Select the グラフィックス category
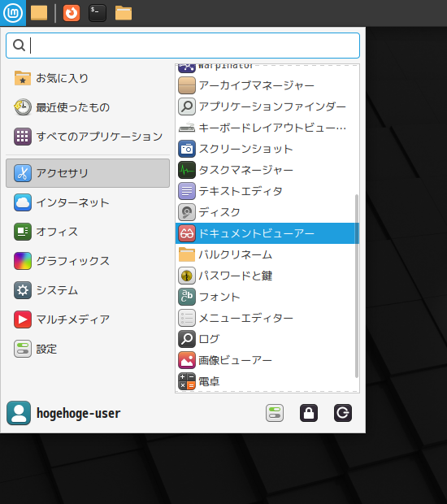 [x=88, y=261]
